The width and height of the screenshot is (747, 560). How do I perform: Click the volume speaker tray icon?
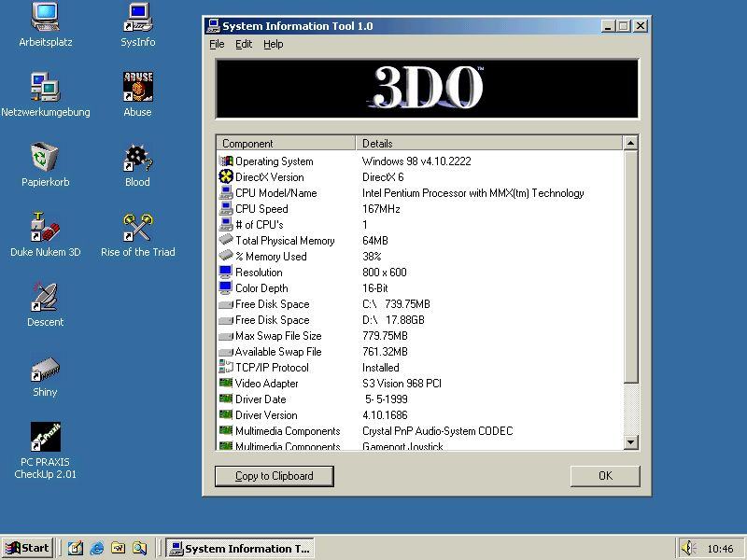(x=688, y=548)
